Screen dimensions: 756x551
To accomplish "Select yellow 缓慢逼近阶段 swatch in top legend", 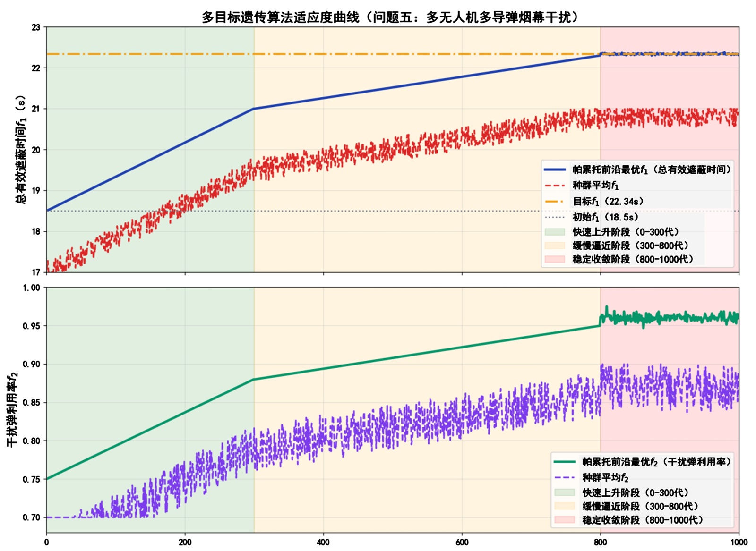I will [555, 246].
